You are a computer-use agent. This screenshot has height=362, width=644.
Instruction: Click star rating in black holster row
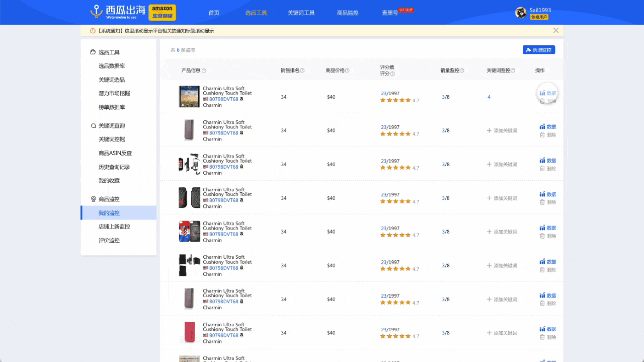coord(395,269)
